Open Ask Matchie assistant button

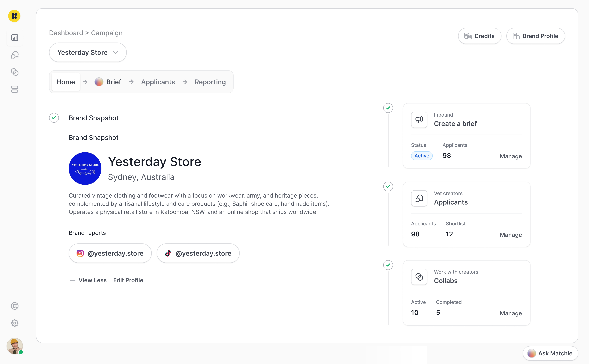[551, 353]
